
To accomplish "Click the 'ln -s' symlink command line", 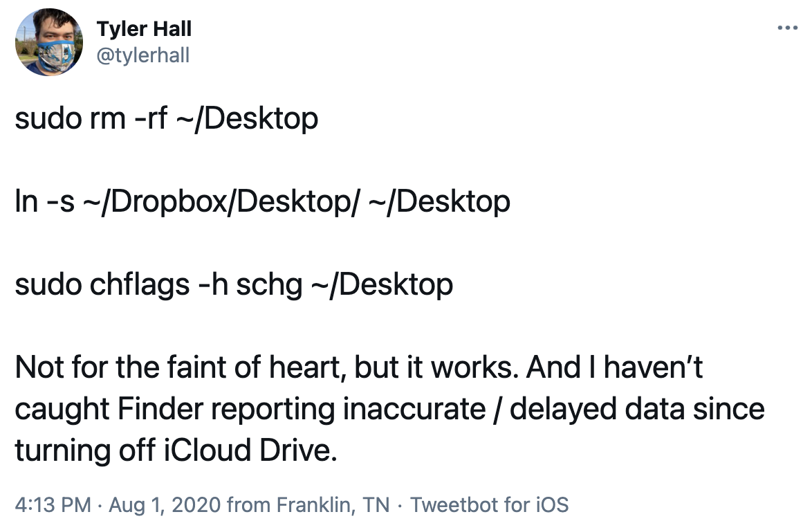I will tap(263, 201).
